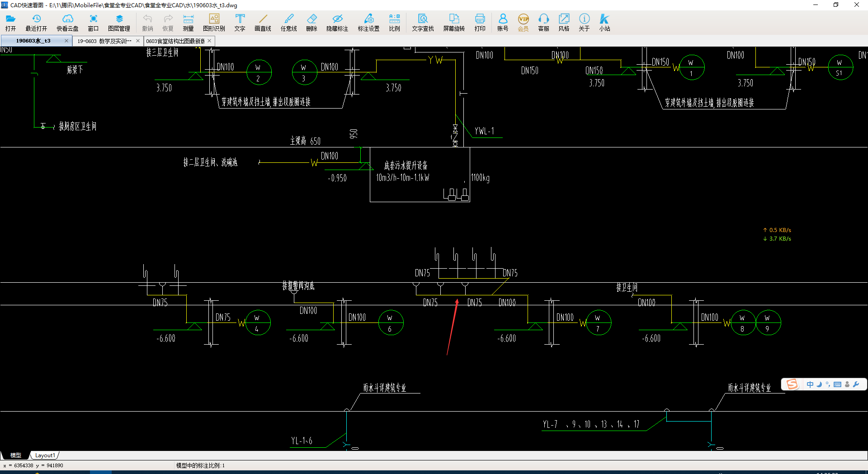Select the 任意线 freehand tool

pyautogui.click(x=288, y=23)
